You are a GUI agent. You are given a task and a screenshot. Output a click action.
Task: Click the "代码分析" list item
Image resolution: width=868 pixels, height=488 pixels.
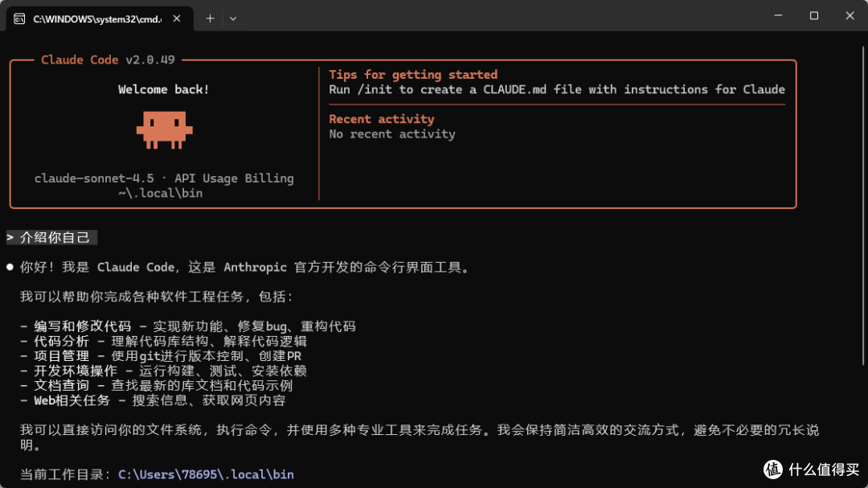point(163,341)
